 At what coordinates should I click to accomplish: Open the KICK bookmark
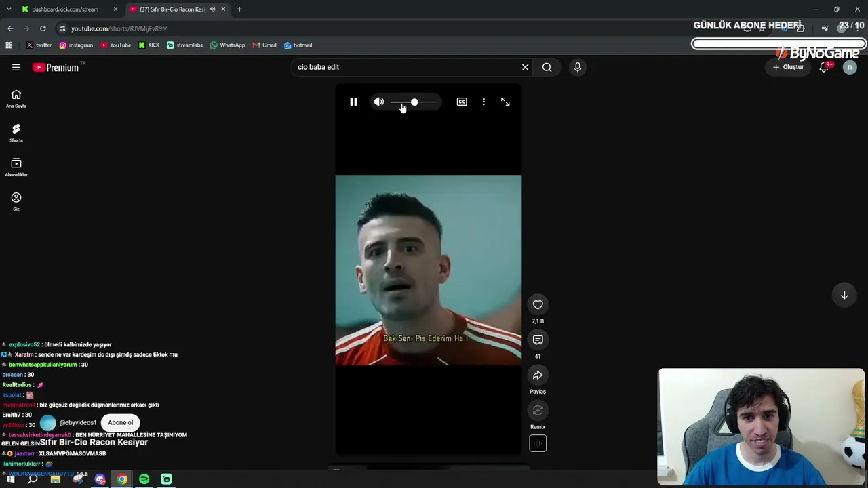[149, 45]
